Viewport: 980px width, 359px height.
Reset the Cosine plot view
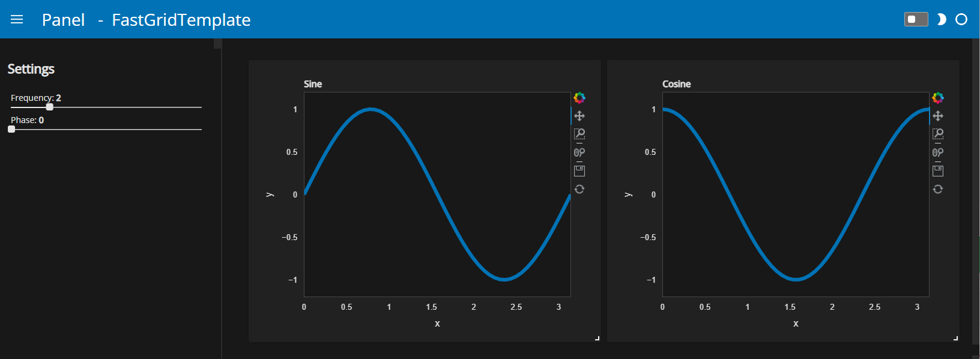click(x=938, y=189)
